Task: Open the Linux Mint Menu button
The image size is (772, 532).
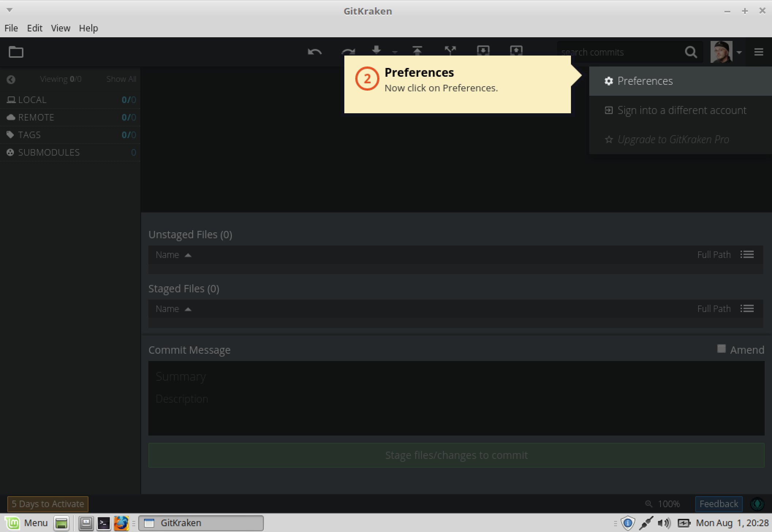Action: pyautogui.click(x=27, y=523)
